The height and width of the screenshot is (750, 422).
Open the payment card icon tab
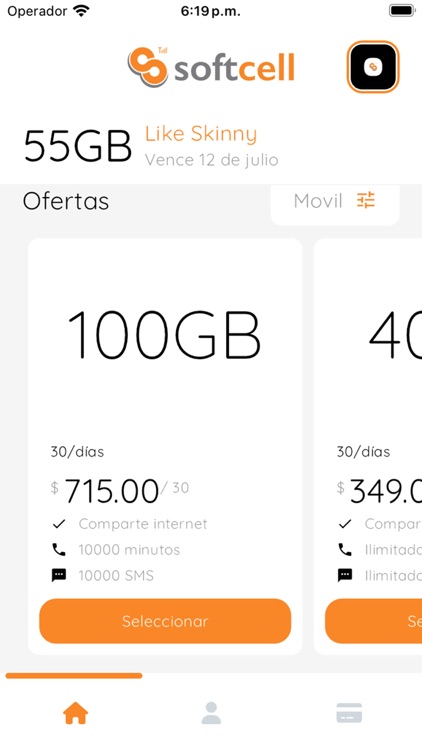click(x=349, y=713)
